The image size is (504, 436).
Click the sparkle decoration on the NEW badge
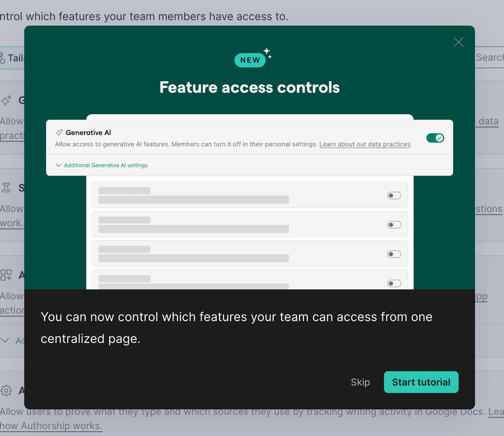point(267,51)
